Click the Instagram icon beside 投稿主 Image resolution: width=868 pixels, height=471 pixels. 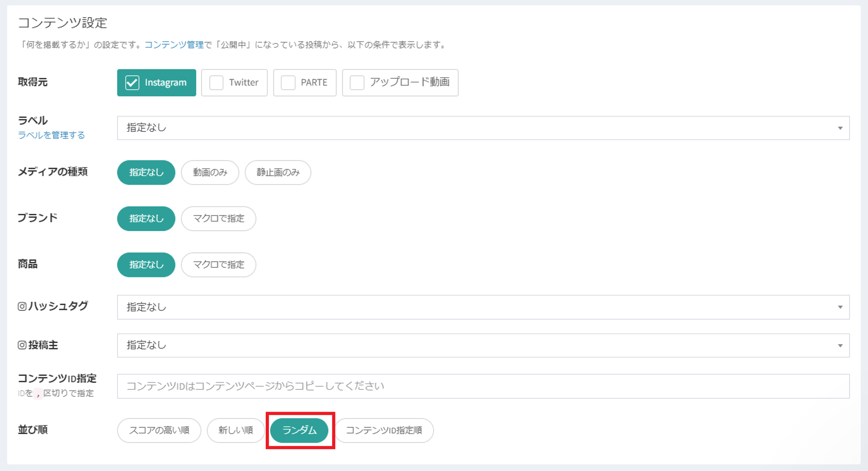click(x=22, y=345)
